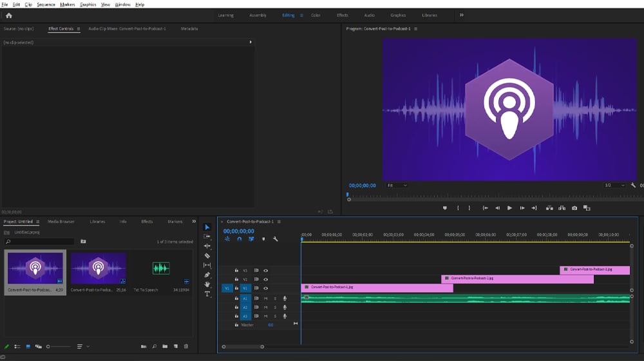644x361 pixels.
Task: Open Program monitor settings wrench
Action: click(633, 186)
